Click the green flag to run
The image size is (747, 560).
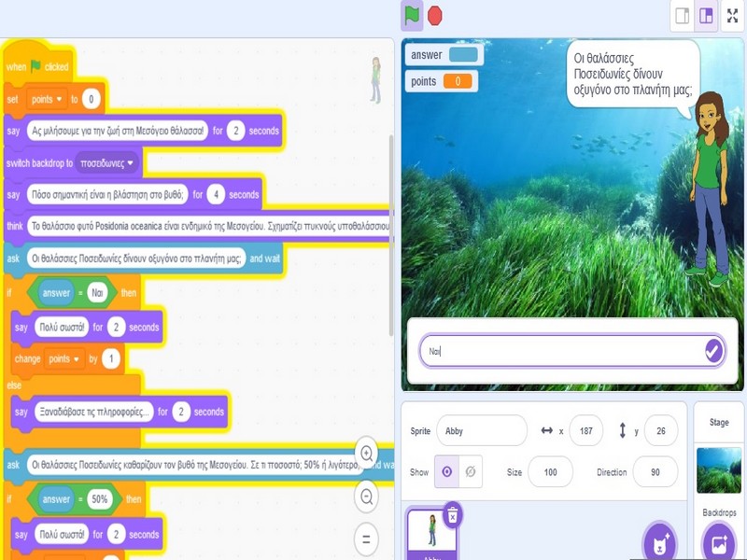point(412,16)
